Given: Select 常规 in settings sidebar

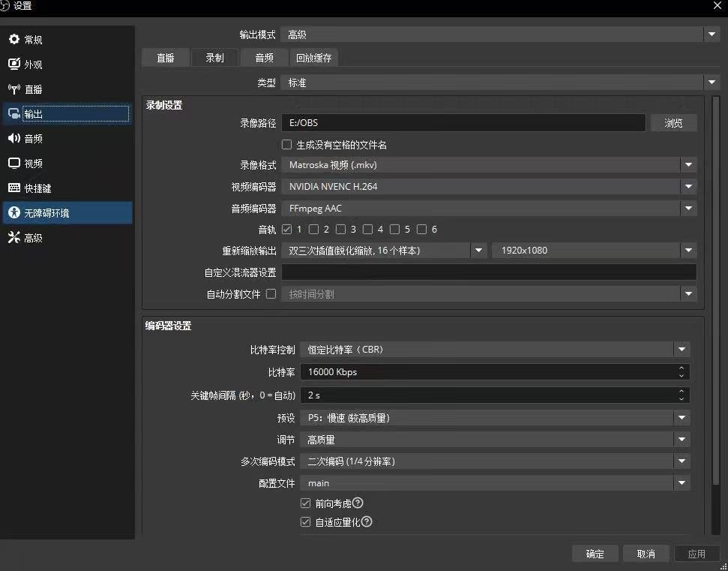Looking at the screenshot, I should coord(67,40).
